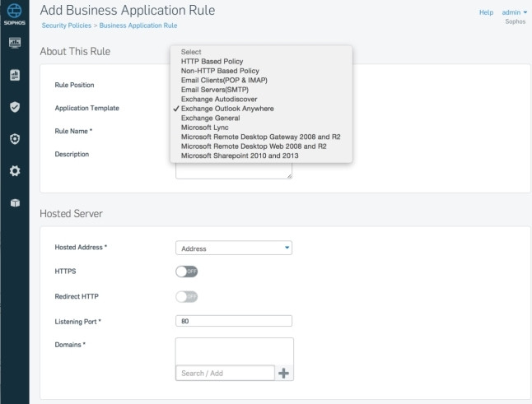Pick Exchange Autodiscover from the list
This screenshot has height=404, width=532.
(218, 100)
